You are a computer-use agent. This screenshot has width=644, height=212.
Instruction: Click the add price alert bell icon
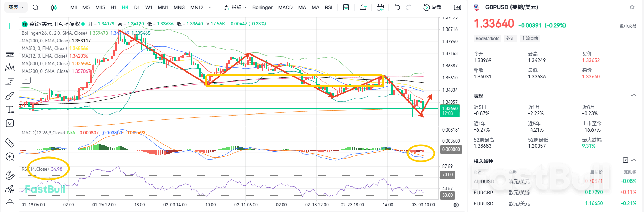[x=363, y=7]
